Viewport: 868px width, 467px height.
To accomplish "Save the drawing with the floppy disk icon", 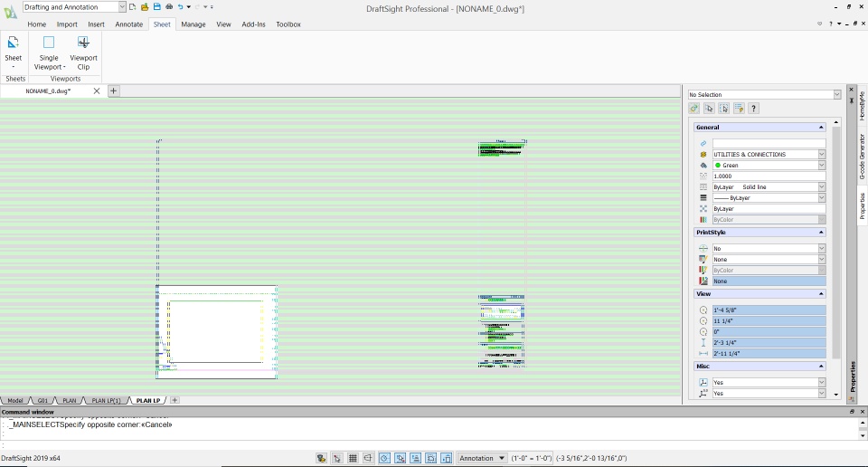I will (x=157, y=7).
